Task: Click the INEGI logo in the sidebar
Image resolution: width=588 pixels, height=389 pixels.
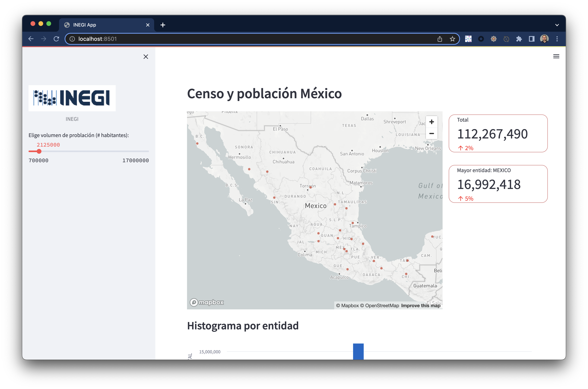Action: pos(72,98)
